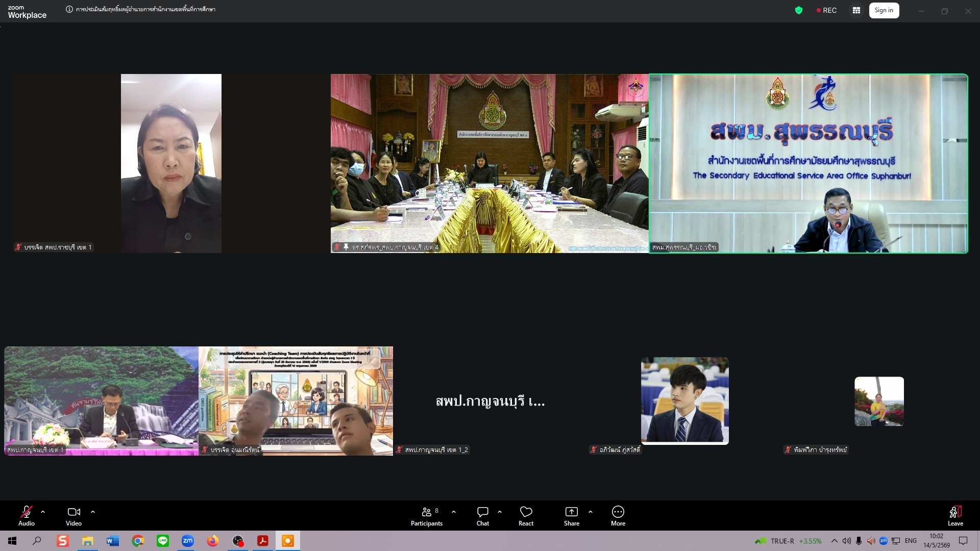Open the green encryption shield info
The width and height of the screenshot is (980, 551).
point(799,10)
